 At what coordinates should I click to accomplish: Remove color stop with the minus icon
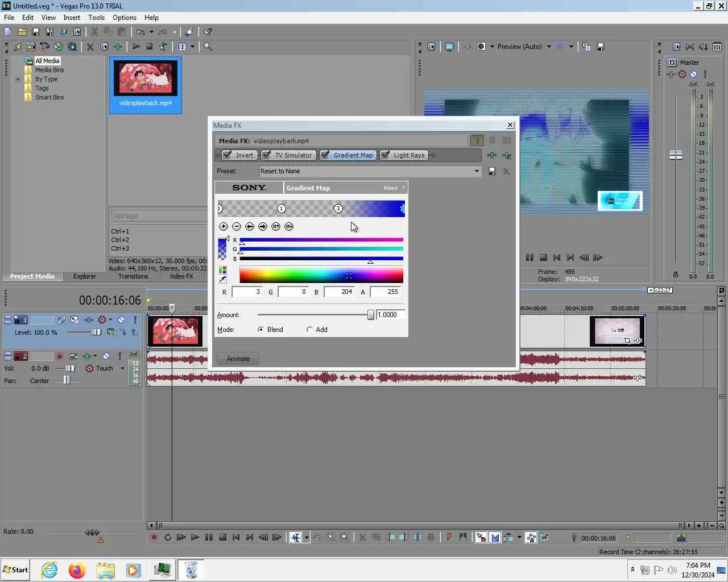237,226
